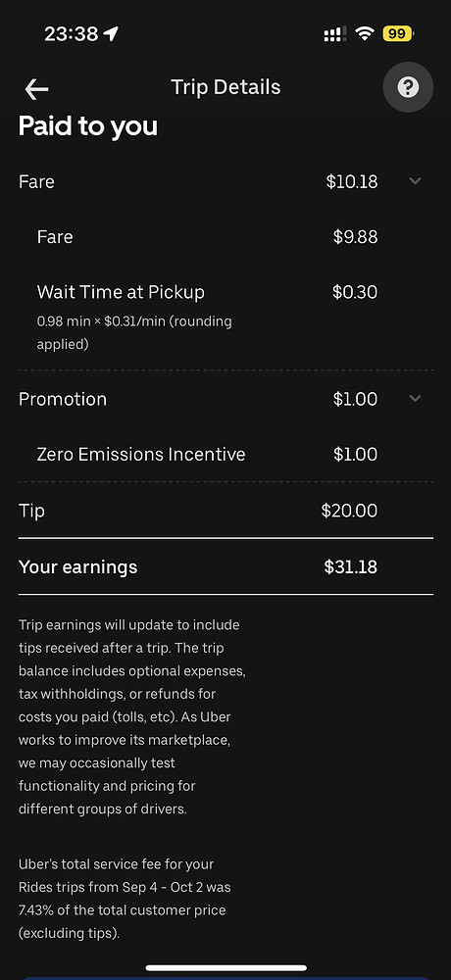The image size is (451, 980).
Task: Tap the cellular signal bars icon
Action: coord(335,33)
